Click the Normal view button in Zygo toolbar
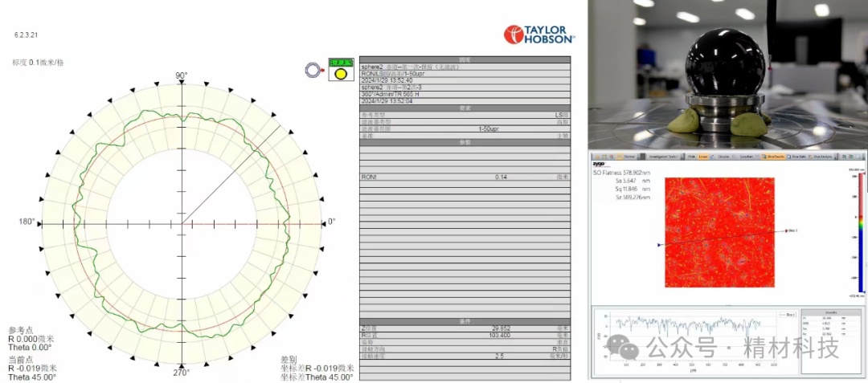The height and width of the screenshot is (383, 868). 628,157
